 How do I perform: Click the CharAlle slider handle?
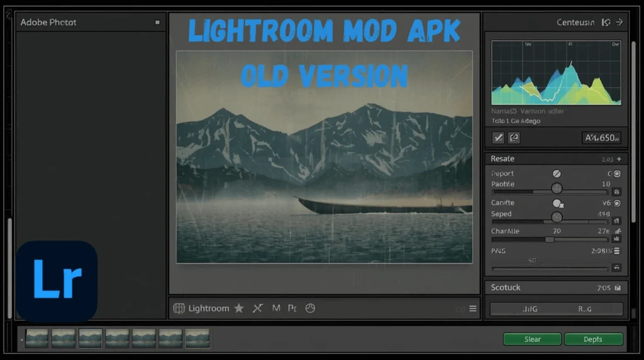point(549,239)
